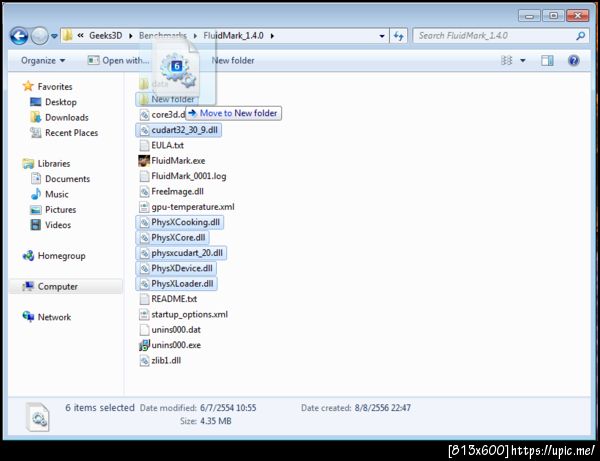Click the Change your view icon
Viewport: 600px width, 461px height.
(507, 60)
